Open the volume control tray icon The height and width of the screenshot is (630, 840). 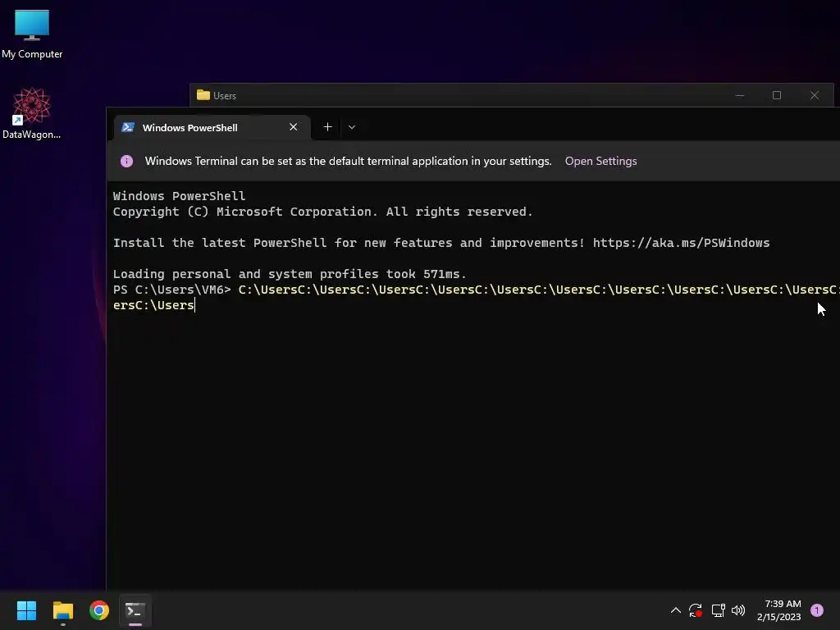point(738,610)
